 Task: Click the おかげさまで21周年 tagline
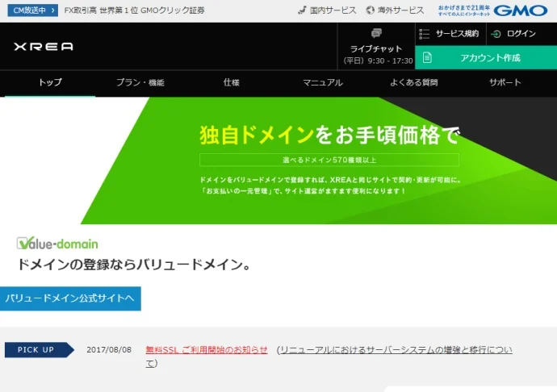pyautogui.click(x=464, y=10)
